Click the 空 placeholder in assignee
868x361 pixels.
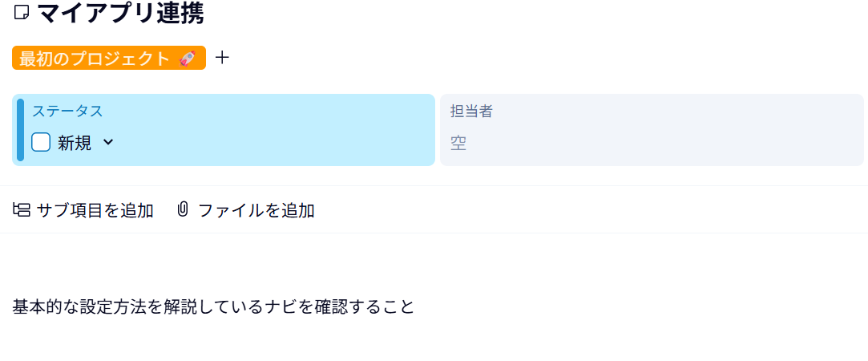pyautogui.click(x=458, y=144)
